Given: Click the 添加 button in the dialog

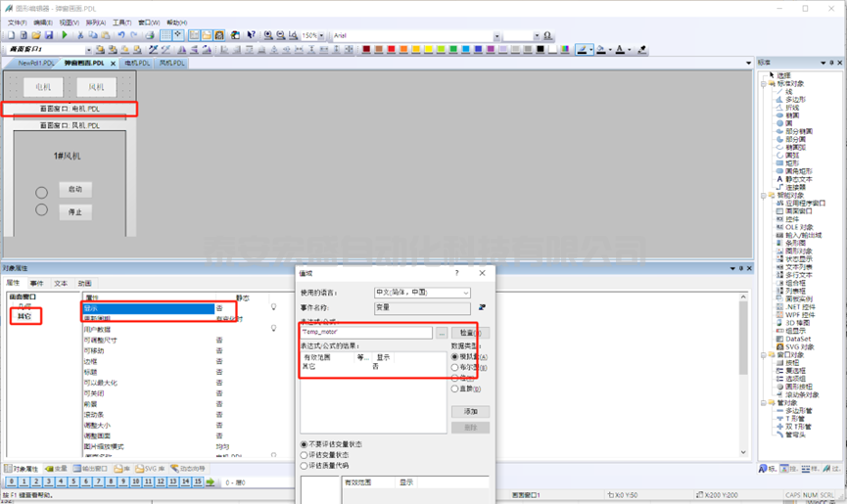Looking at the screenshot, I should [x=469, y=412].
